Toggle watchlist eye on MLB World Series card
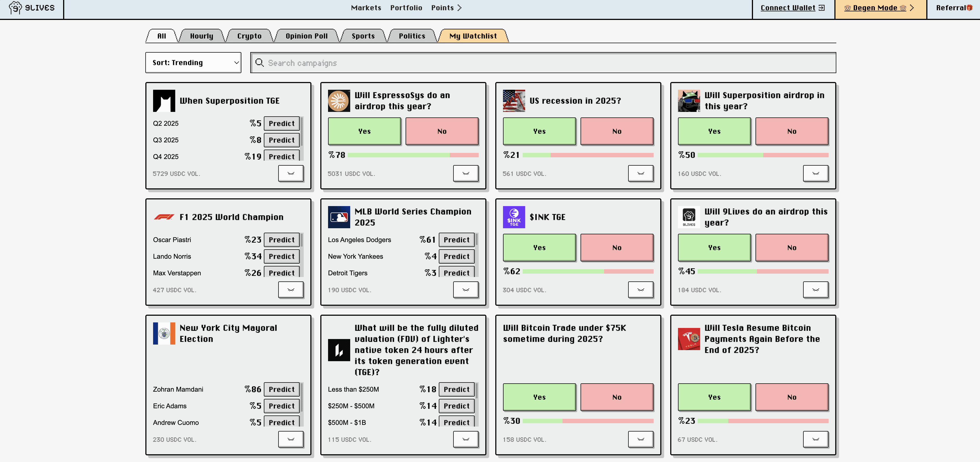980x462 pixels. pyautogui.click(x=466, y=290)
